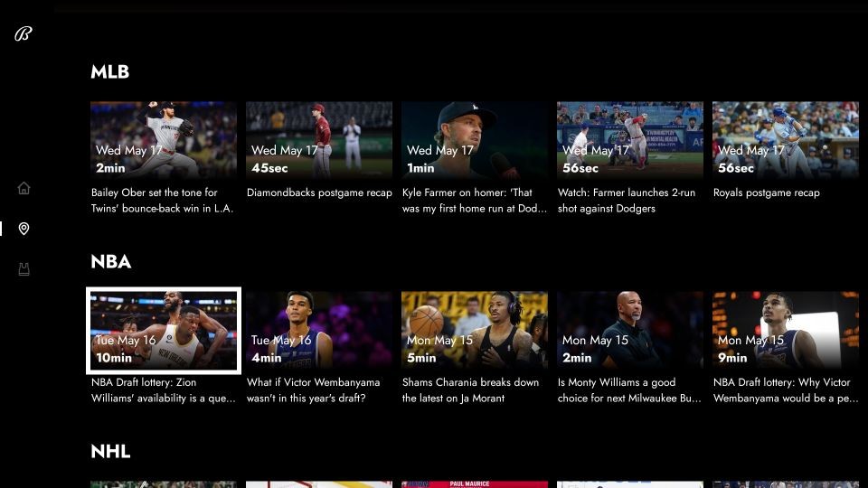Play Shams Charania Ja Morant thumbnail
The height and width of the screenshot is (488, 868).
pyautogui.click(x=475, y=330)
